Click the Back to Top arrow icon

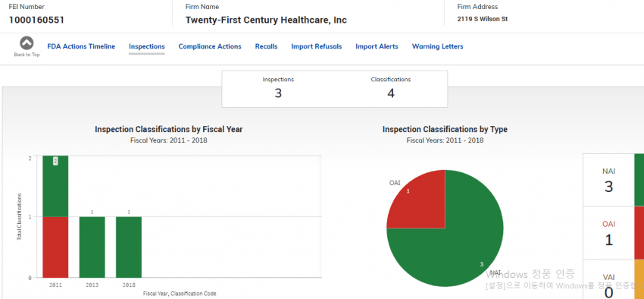coord(27,43)
